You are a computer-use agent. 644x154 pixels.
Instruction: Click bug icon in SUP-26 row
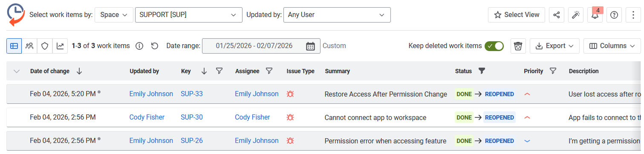291,140
